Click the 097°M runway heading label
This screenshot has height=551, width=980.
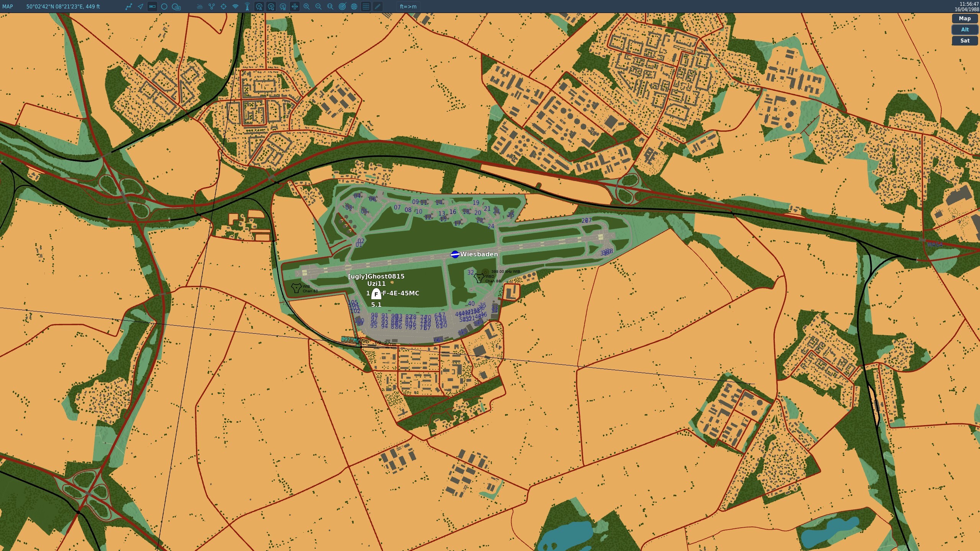[350, 340]
